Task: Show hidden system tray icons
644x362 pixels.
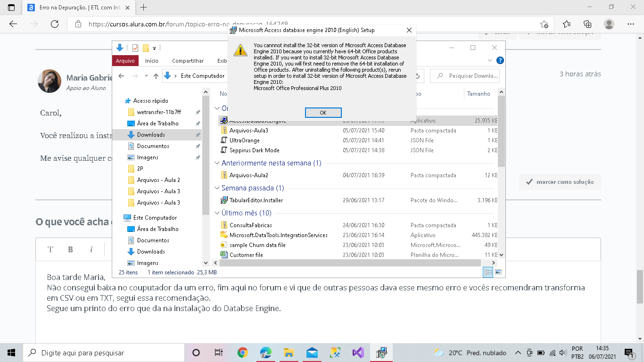Action: [x=518, y=353]
